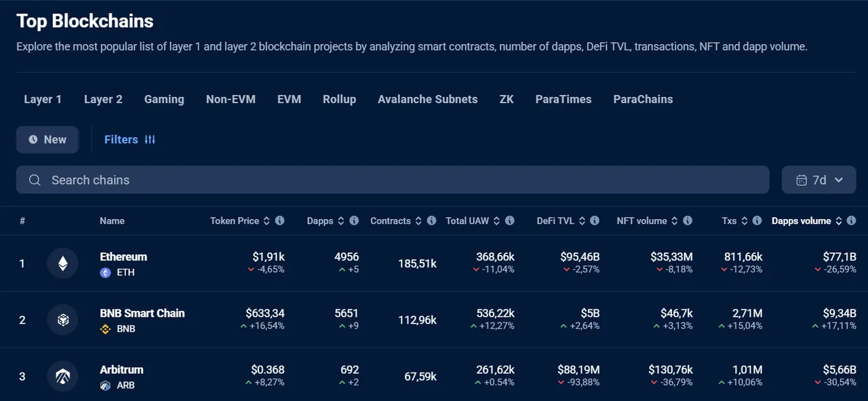
Task: Show info tooltip for Dapps column
Action: pos(354,221)
